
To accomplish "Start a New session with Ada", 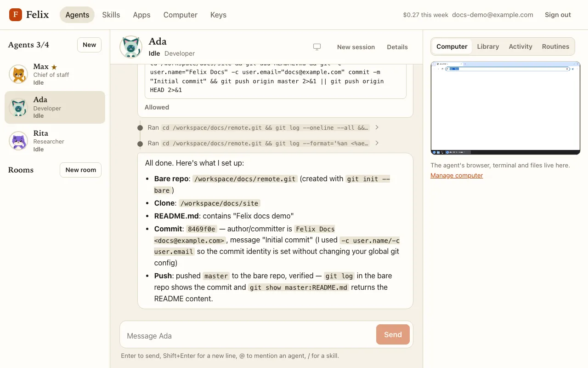I will (x=356, y=47).
